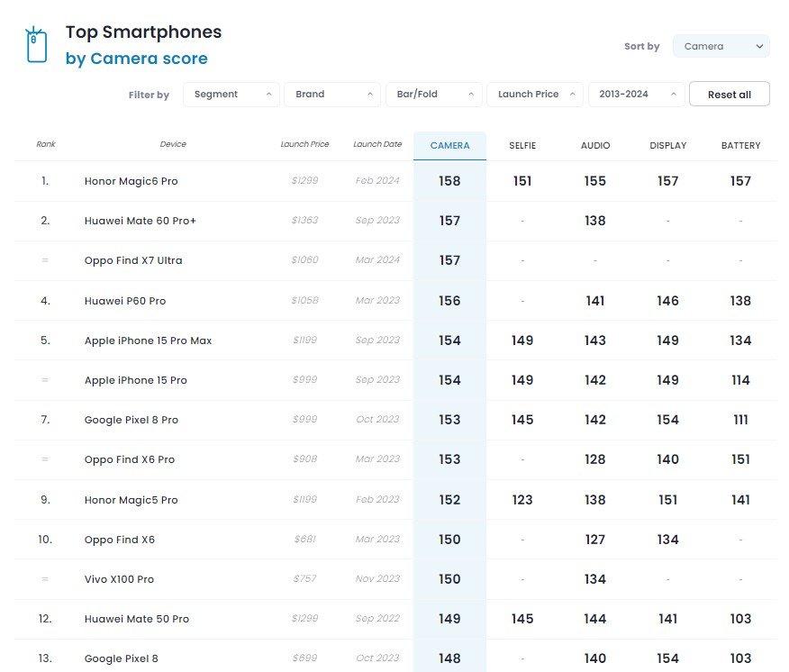Open the Launch Price filter
Viewport: 789px width, 672px height.
click(535, 94)
